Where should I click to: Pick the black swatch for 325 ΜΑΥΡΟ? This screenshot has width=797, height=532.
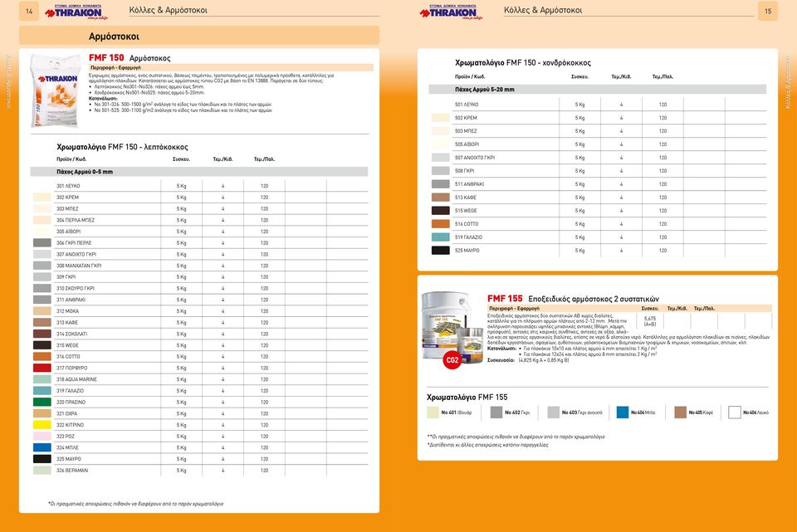tap(42, 459)
